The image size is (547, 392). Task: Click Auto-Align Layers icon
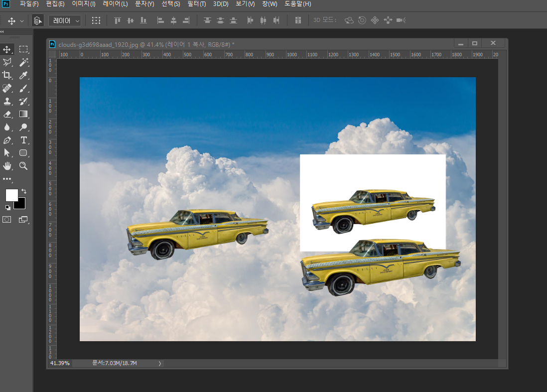298,20
